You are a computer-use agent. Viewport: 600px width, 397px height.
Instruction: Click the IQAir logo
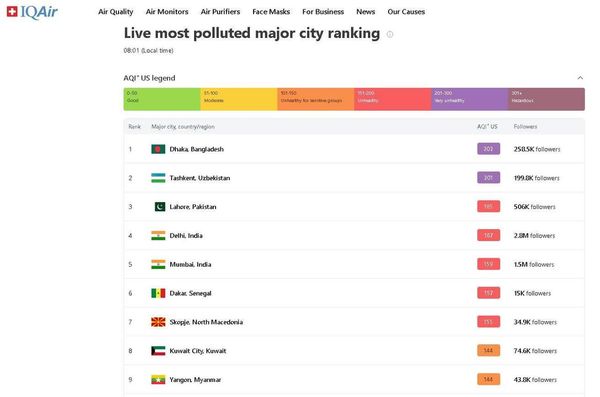[32, 12]
